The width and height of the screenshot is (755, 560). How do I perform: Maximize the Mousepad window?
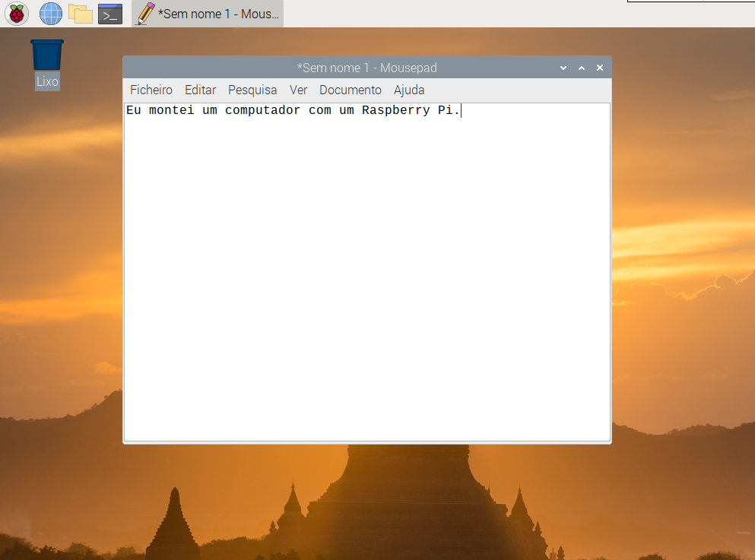(x=582, y=68)
